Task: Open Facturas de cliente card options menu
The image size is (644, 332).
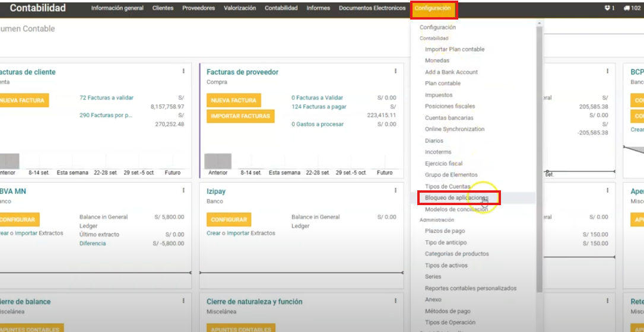Action: [183, 71]
